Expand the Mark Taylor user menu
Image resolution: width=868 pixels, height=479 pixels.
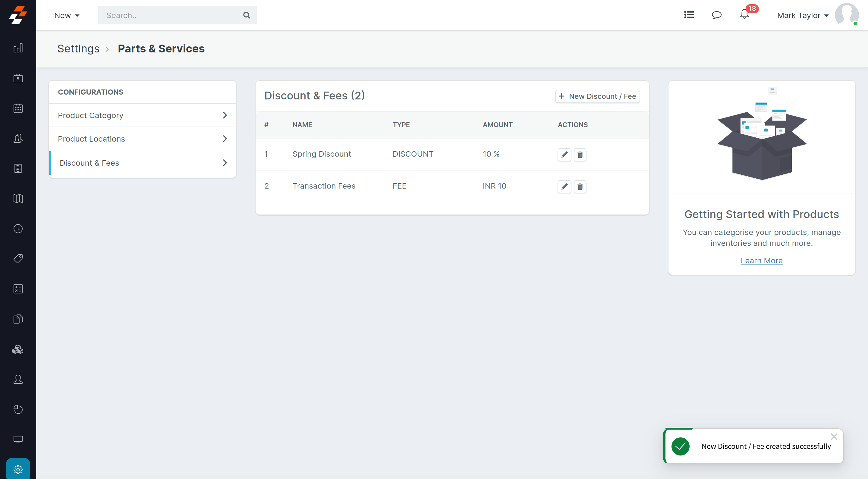[802, 15]
